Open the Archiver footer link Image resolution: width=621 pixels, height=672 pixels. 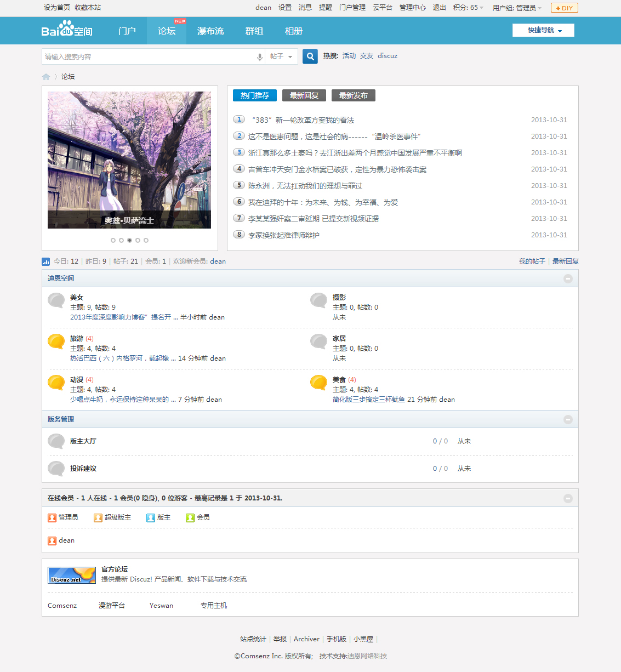[x=306, y=639]
